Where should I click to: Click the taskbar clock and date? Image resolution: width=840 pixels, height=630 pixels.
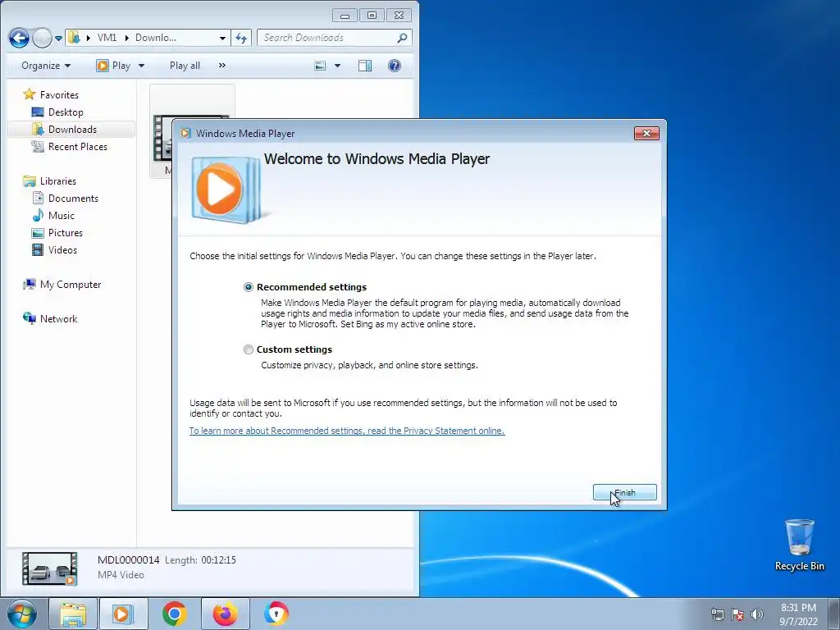click(x=798, y=614)
